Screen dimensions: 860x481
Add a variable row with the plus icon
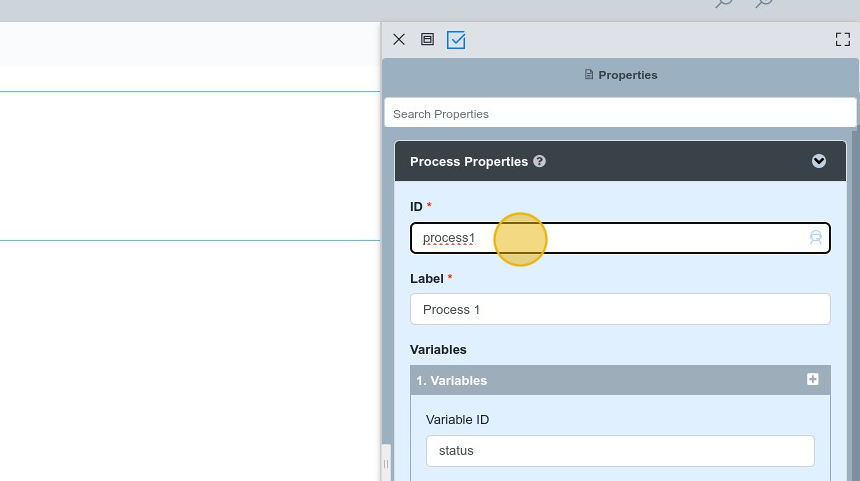[x=813, y=379]
